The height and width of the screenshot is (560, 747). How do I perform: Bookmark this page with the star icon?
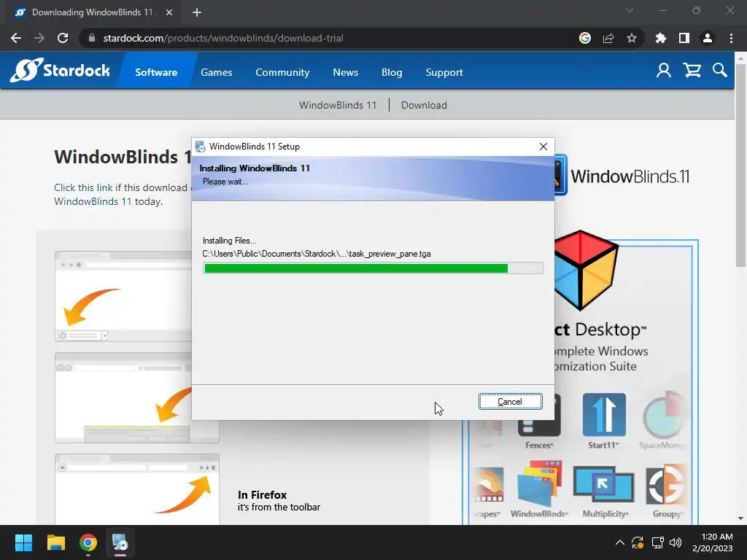[x=632, y=38]
